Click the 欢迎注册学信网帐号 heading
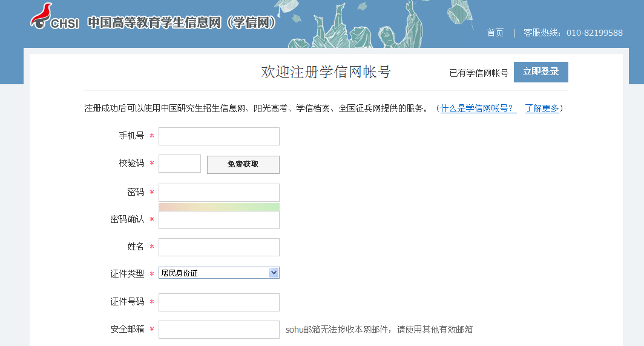The width and height of the screenshot is (644, 346). coord(326,72)
